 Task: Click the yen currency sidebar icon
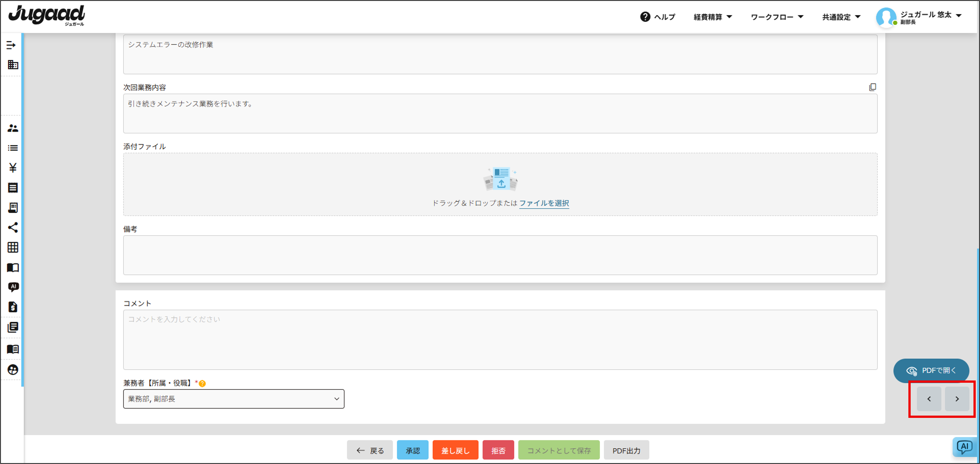[13, 168]
